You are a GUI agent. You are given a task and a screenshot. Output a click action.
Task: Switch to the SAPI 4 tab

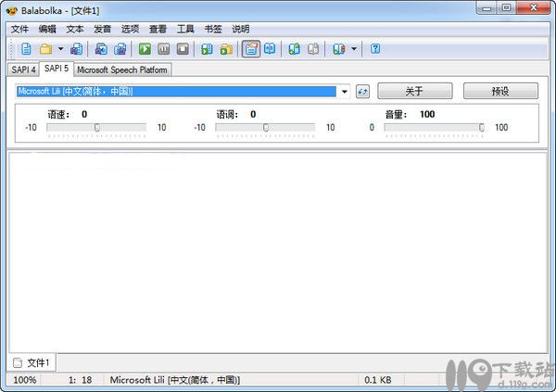pyautogui.click(x=23, y=70)
